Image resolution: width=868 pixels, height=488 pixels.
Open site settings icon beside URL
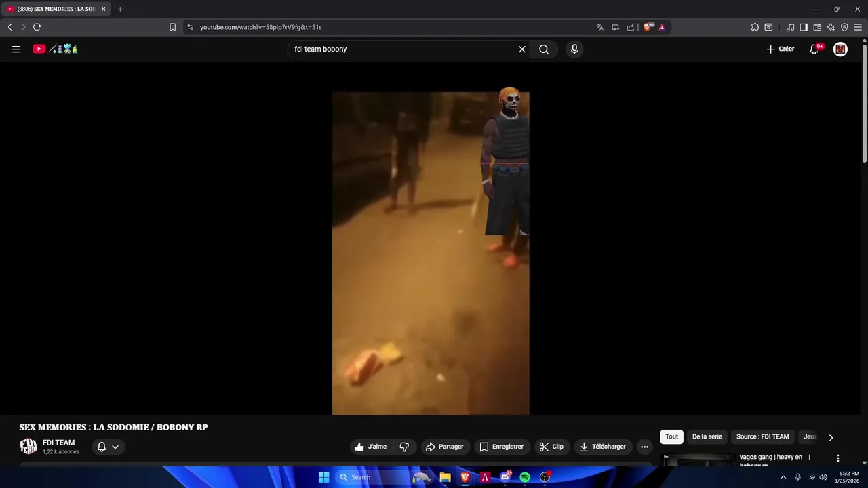[190, 27]
